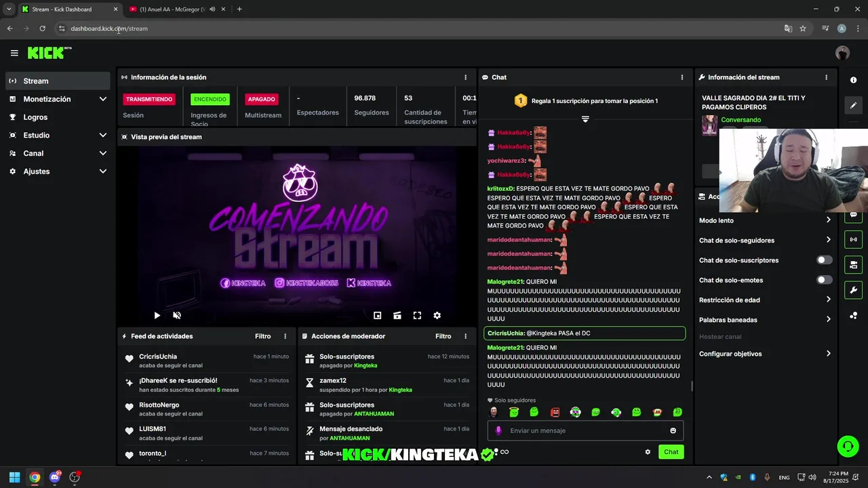Open Chat de solo-seguidores options
The width and height of the screenshot is (868, 488).
tap(765, 240)
